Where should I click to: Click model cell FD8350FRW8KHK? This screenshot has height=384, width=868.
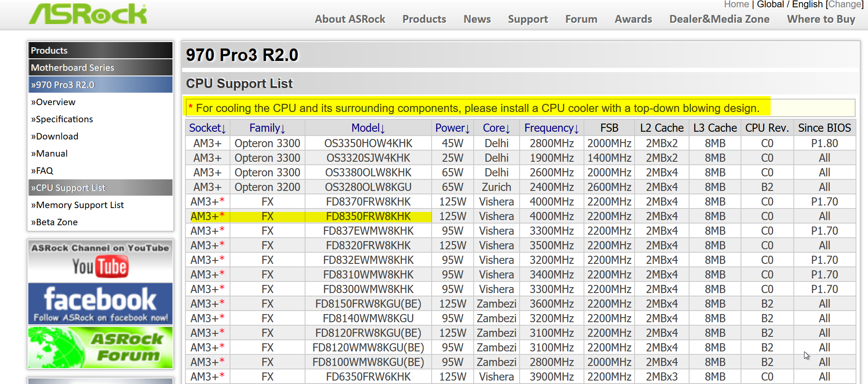pyautogui.click(x=368, y=216)
